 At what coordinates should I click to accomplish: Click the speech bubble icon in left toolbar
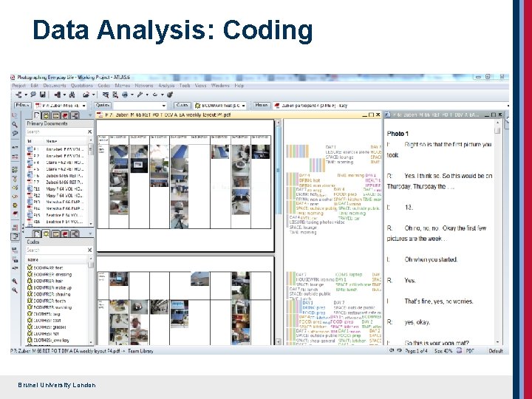point(15,133)
